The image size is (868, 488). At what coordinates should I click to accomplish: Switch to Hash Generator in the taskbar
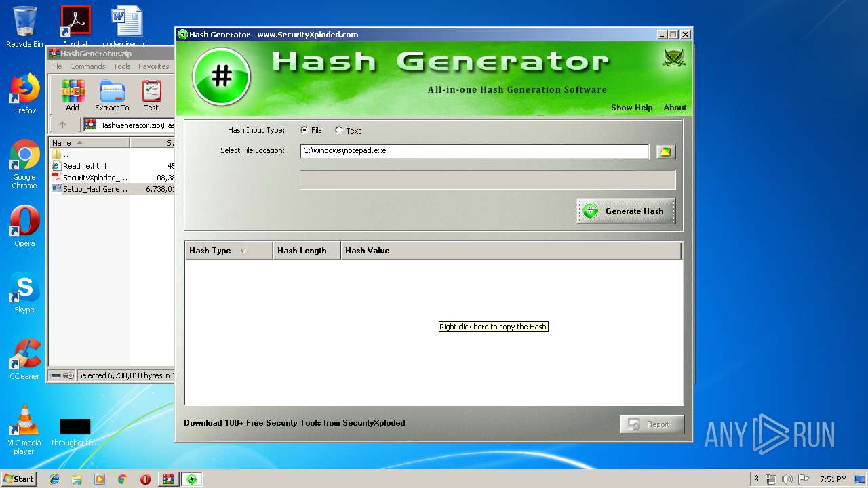(x=192, y=479)
